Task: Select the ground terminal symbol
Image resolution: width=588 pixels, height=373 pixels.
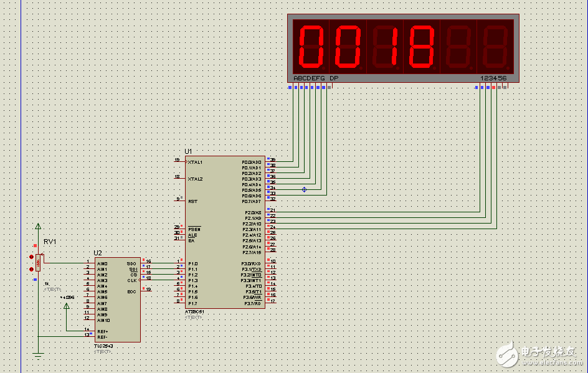Action: [38, 356]
